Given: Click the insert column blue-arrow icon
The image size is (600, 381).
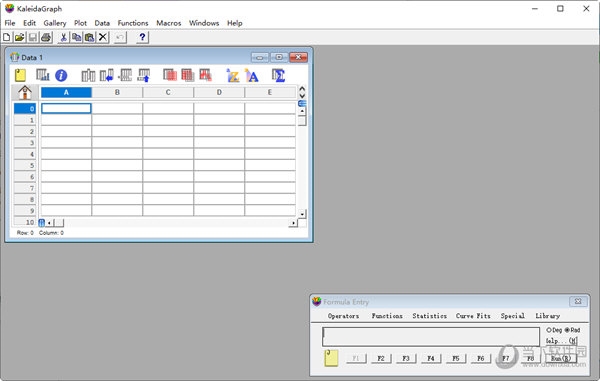Looking at the screenshot, I should pyautogui.click(x=107, y=75).
